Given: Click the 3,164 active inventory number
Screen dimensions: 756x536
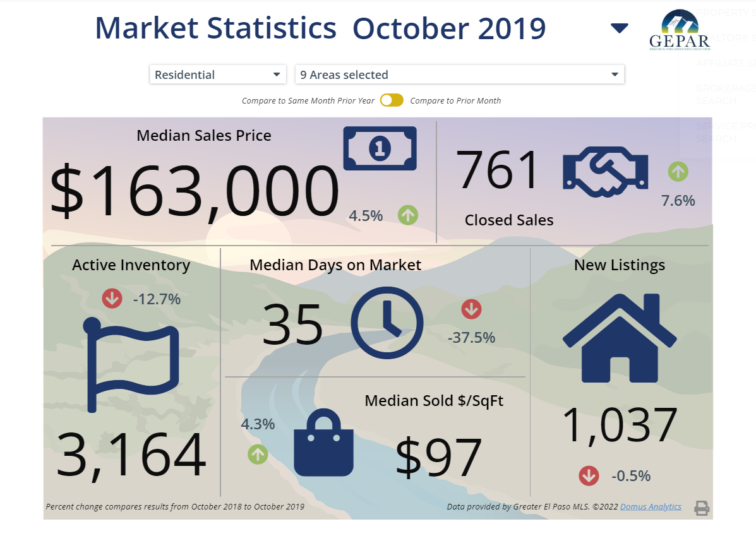Looking at the screenshot, I should tap(131, 455).
